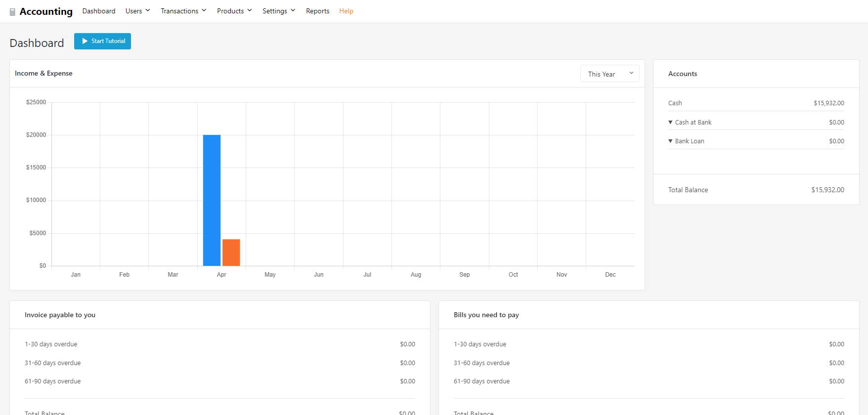Image resolution: width=868 pixels, height=415 pixels.
Task: Click the Accounting brand title
Action: click(x=46, y=11)
